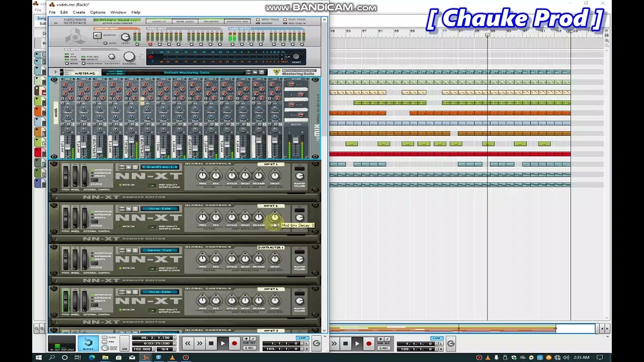Click the Advanced MIDI button
The image size is (644, 362).
[x=237, y=22]
